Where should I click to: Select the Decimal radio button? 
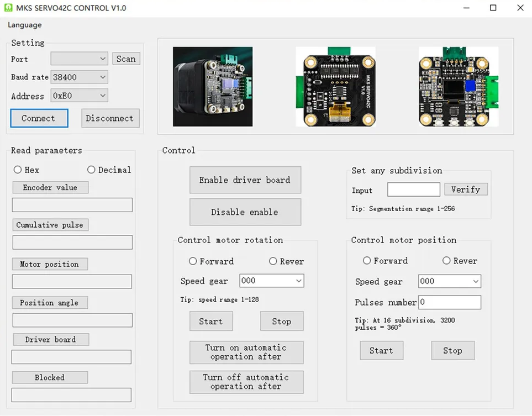[91, 170]
